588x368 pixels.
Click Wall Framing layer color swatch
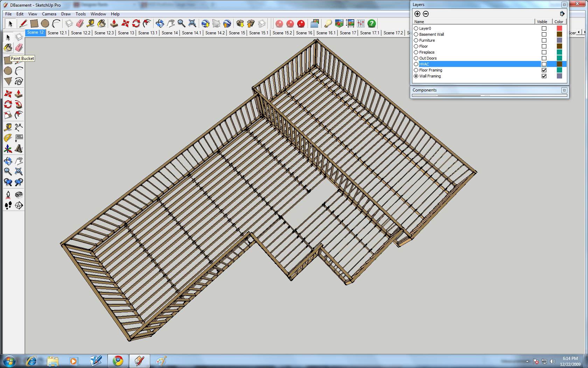click(559, 76)
